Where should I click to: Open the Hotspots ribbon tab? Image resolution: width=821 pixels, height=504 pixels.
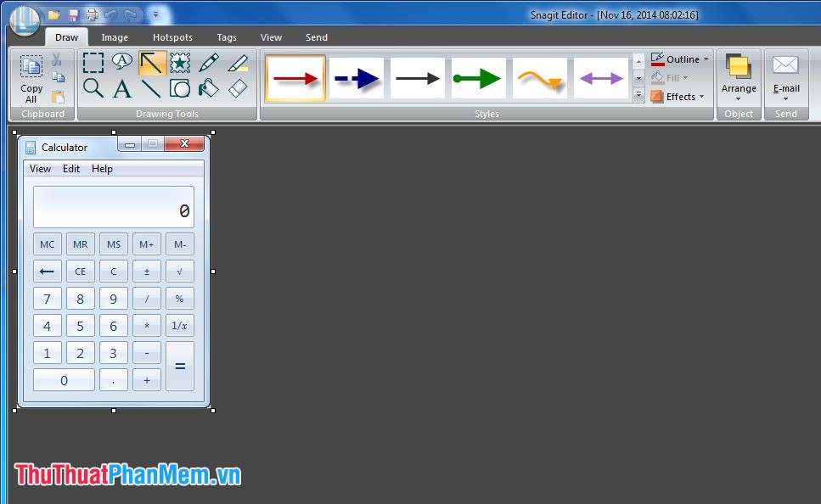coord(172,37)
